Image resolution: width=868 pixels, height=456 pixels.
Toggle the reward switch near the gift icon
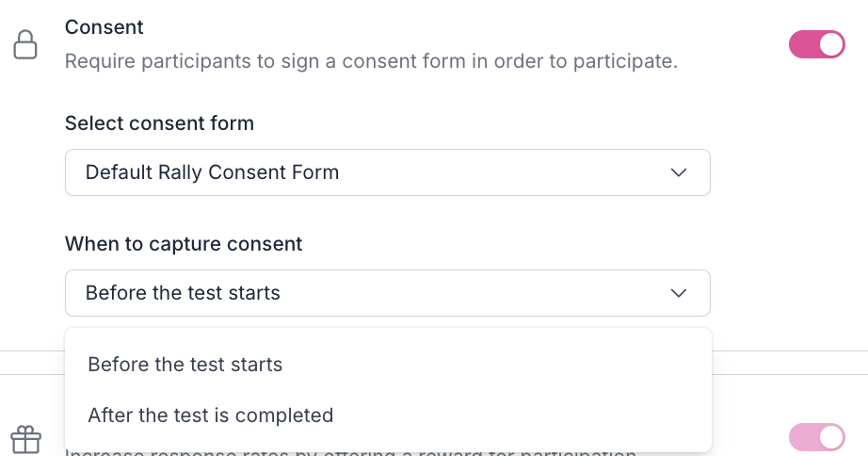pos(816,437)
